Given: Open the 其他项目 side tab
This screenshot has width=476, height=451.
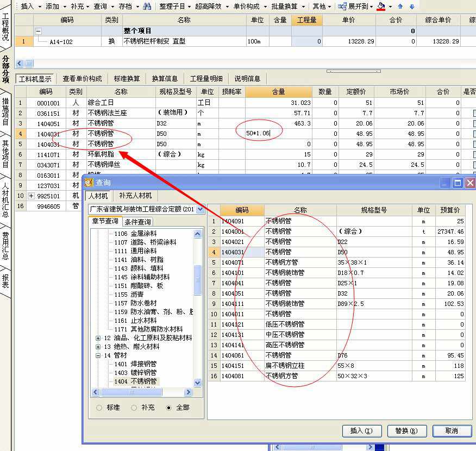Looking at the screenshot, I should point(5,153).
